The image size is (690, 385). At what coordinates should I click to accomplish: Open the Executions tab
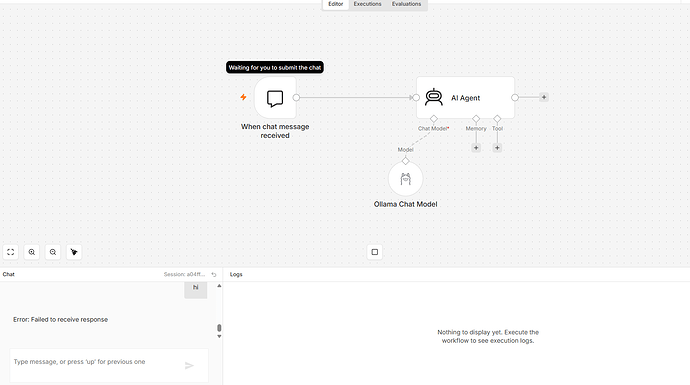pyautogui.click(x=367, y=4)
